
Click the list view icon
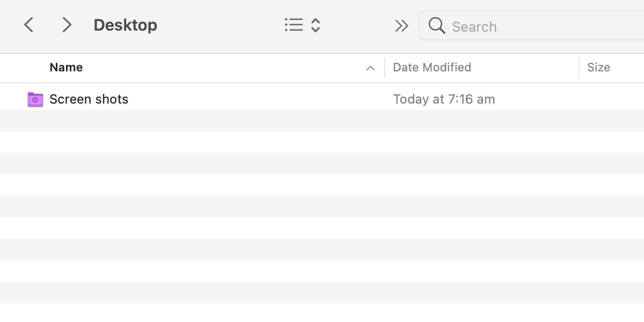pyautogui.click(x=294, y=25)
